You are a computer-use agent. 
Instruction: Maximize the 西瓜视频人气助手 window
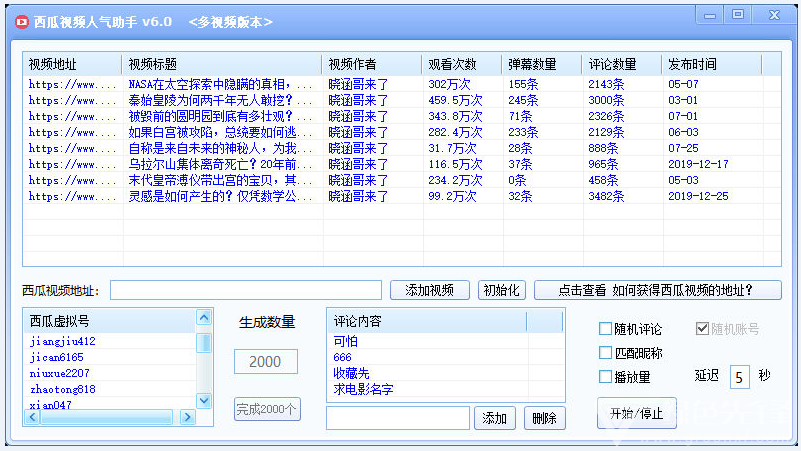(738, 15)
